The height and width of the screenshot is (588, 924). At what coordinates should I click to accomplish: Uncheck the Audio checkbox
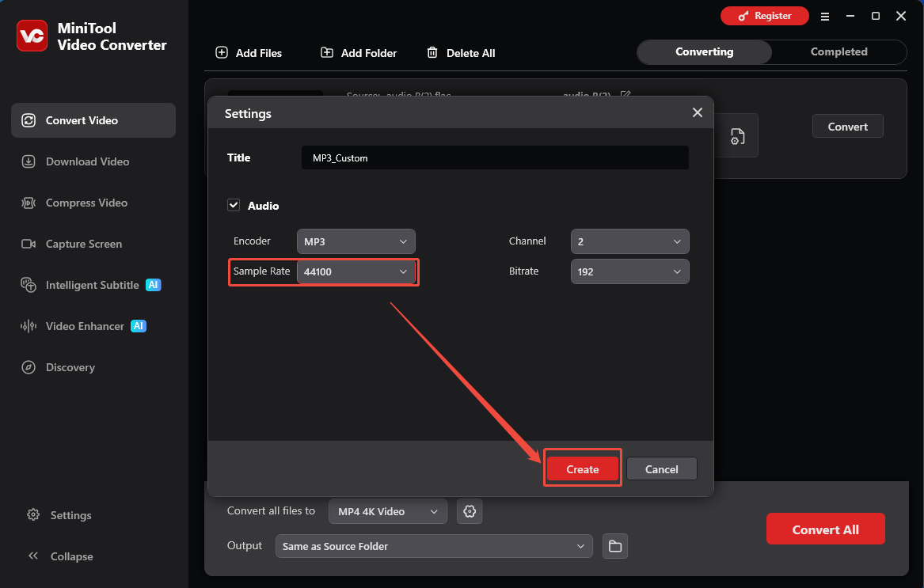(234, 205)
